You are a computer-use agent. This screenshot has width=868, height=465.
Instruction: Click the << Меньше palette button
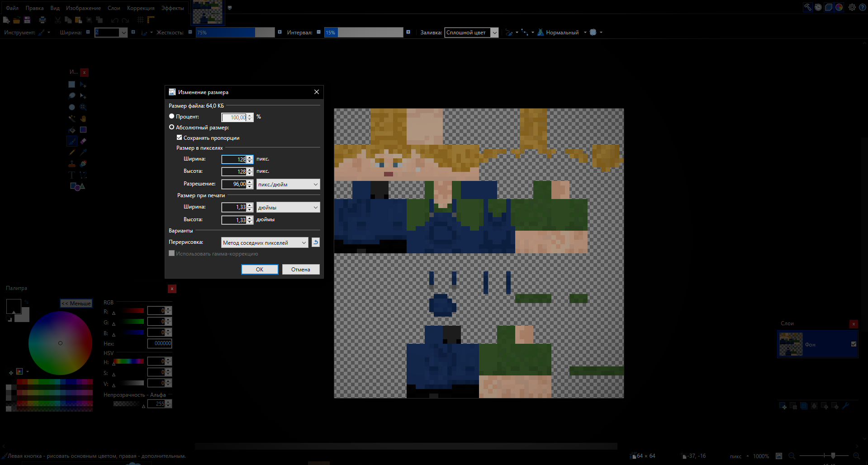click(76, 304)
